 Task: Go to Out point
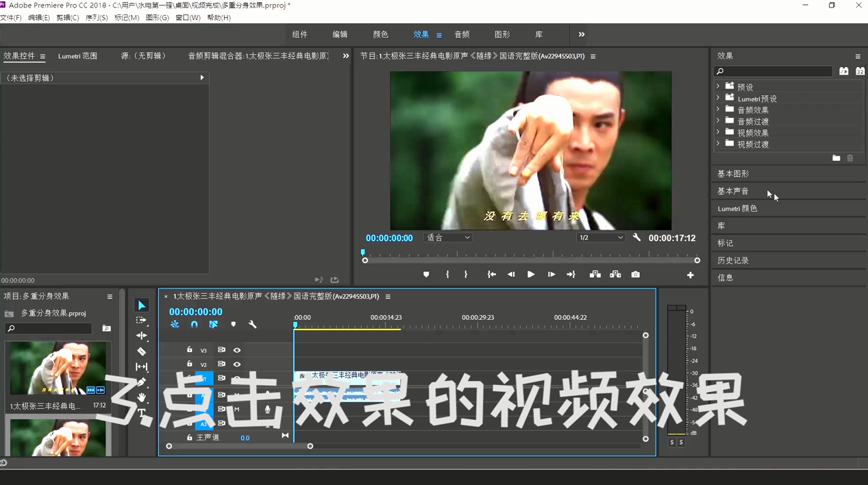[571, 275]
